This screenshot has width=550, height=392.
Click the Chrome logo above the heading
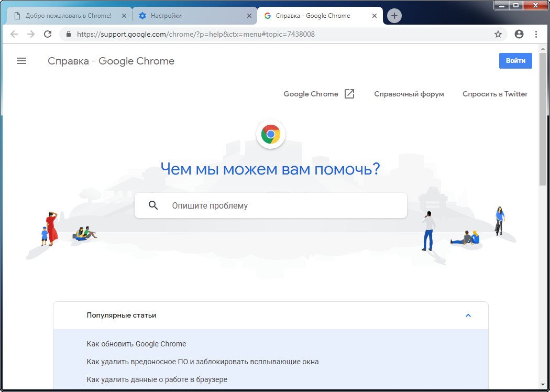[x=270, y=134]
